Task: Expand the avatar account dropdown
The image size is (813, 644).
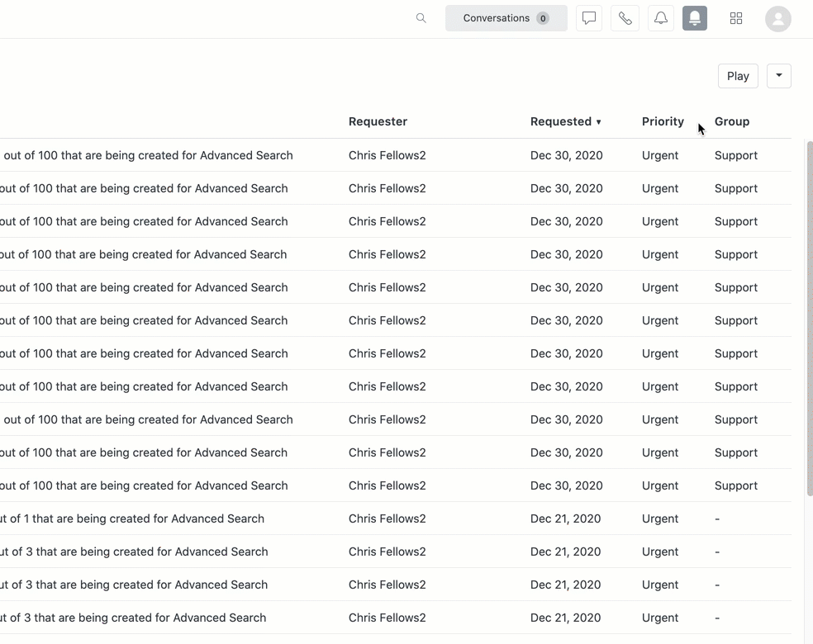Action: tap(777, 17)
